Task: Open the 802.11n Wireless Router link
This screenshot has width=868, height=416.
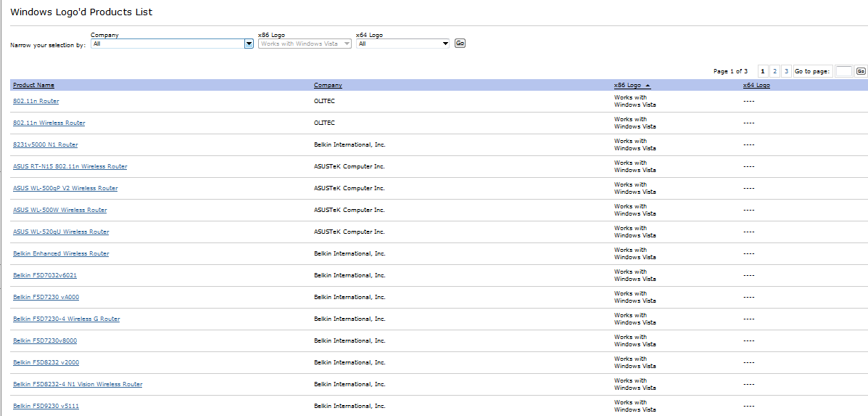Action: [49, 123]
